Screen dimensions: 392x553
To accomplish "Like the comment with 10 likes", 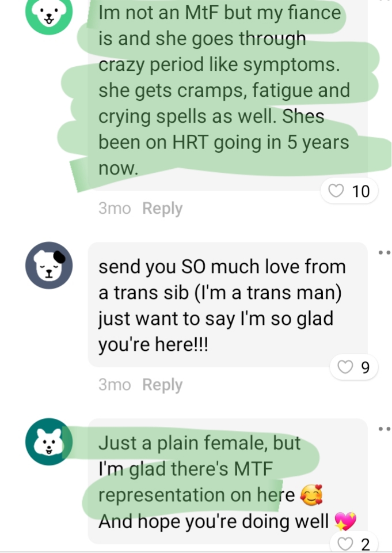I will (349, 191).
